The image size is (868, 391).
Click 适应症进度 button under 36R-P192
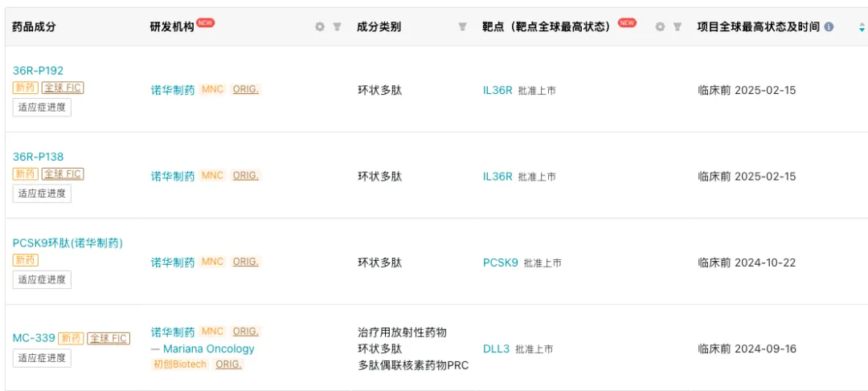click(x=42, y=107)
